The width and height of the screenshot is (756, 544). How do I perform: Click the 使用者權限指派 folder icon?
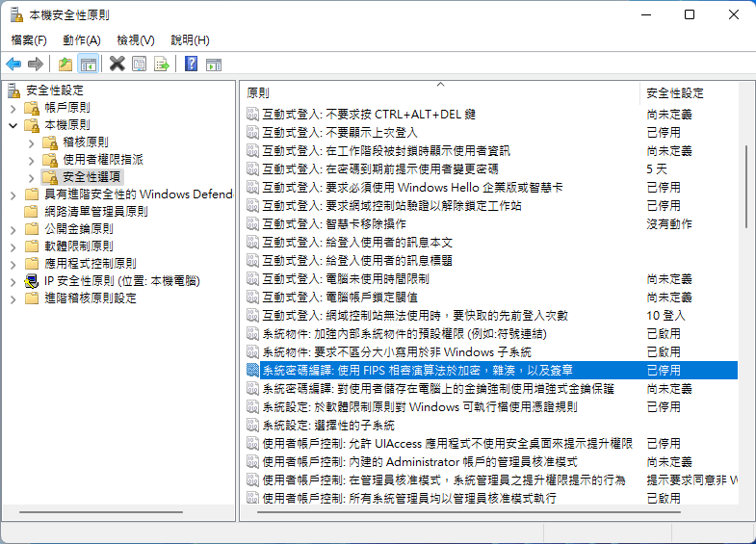pyautogui.click(x=50, y=160)
